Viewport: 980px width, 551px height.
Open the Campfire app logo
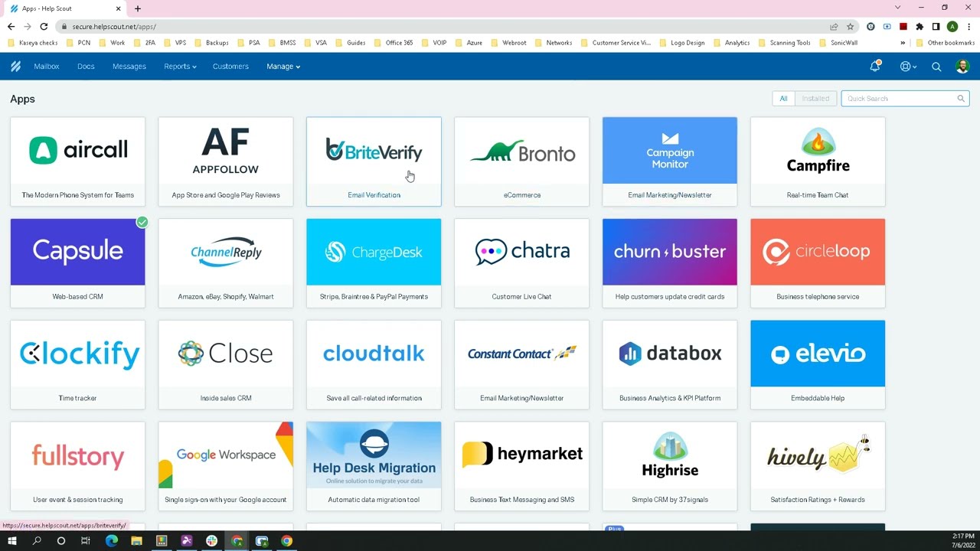[x=818, y=151]
